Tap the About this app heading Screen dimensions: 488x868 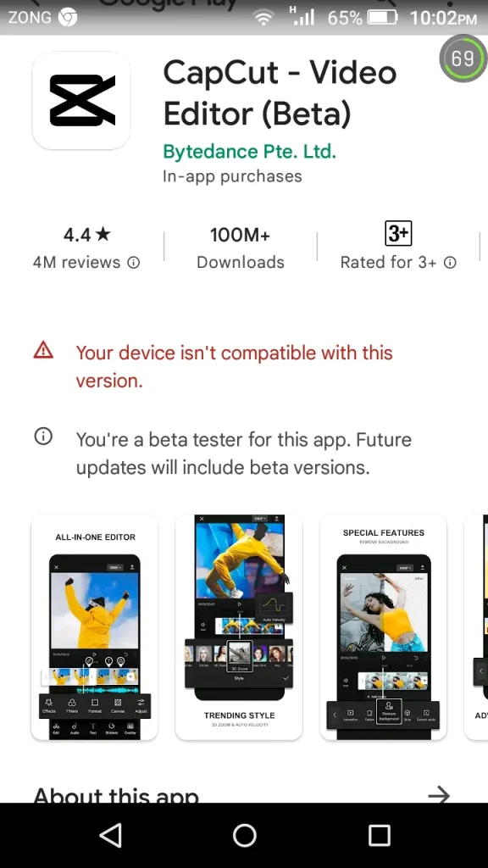[x=115, y=795]
